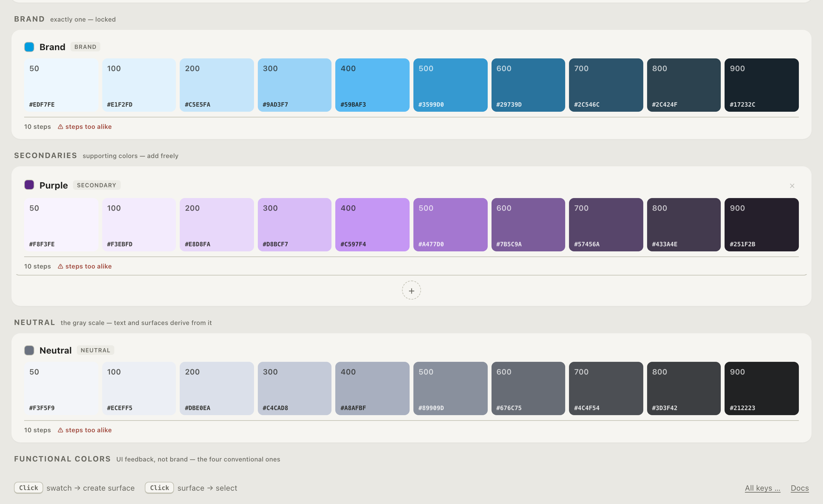This screenshot has height=504, width=823.
Task: Remove the Purple secondary palette
Action: (x=792, y=186)
